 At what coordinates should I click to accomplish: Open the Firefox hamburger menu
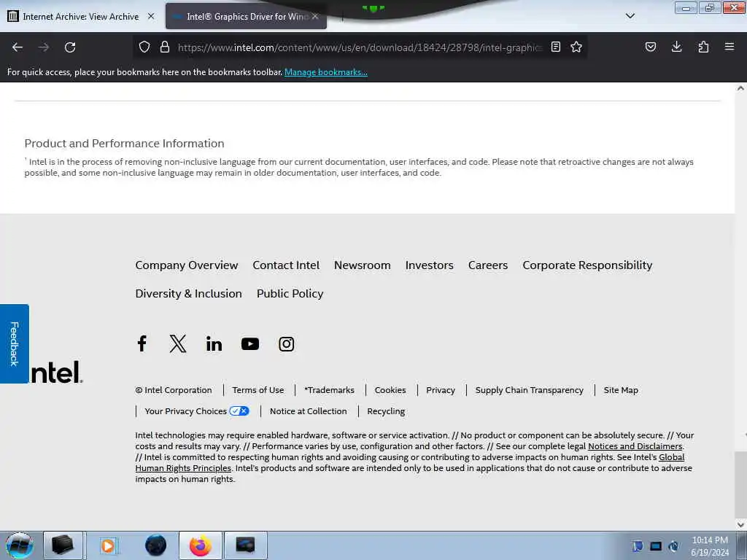click(729, 47)
